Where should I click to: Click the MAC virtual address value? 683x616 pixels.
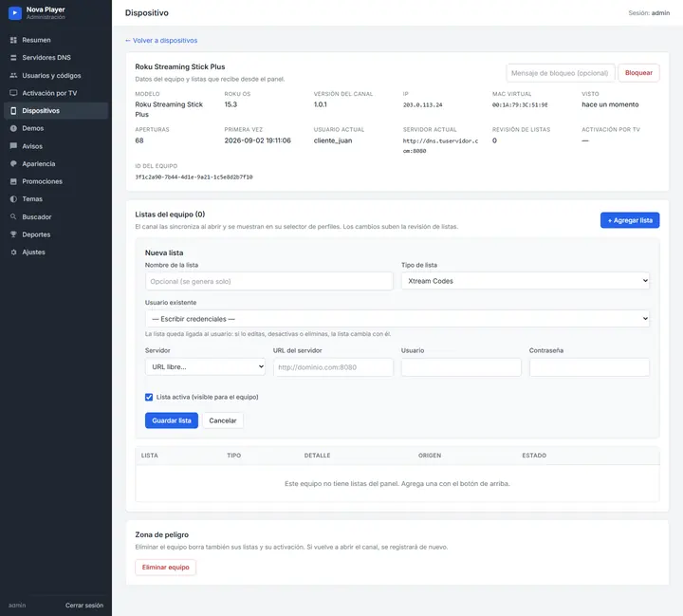(520, 105)
